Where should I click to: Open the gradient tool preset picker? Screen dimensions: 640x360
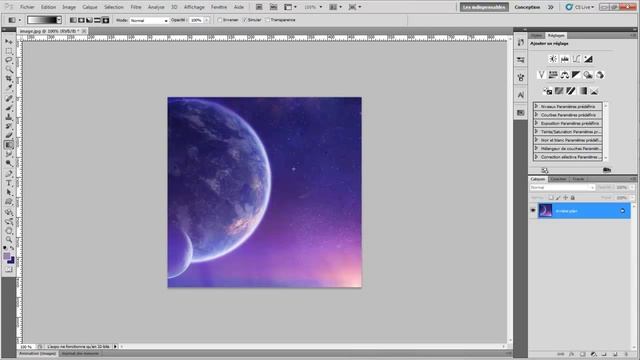15,20
